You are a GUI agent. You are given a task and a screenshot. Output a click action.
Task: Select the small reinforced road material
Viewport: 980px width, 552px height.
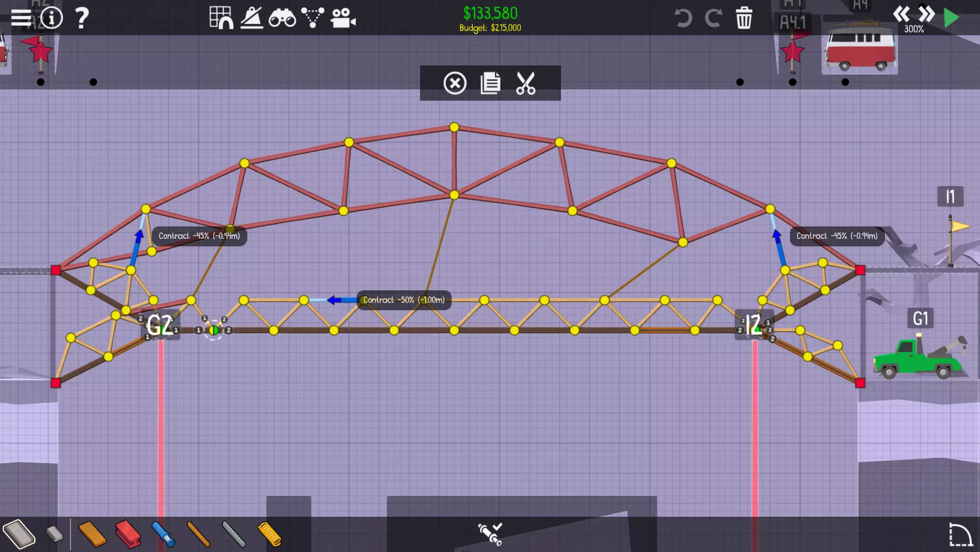[54, 534]
